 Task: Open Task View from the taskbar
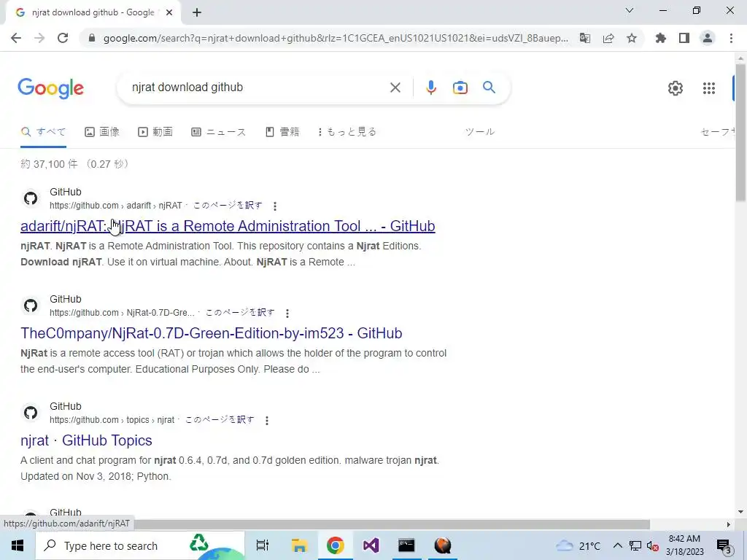(263, 545)
